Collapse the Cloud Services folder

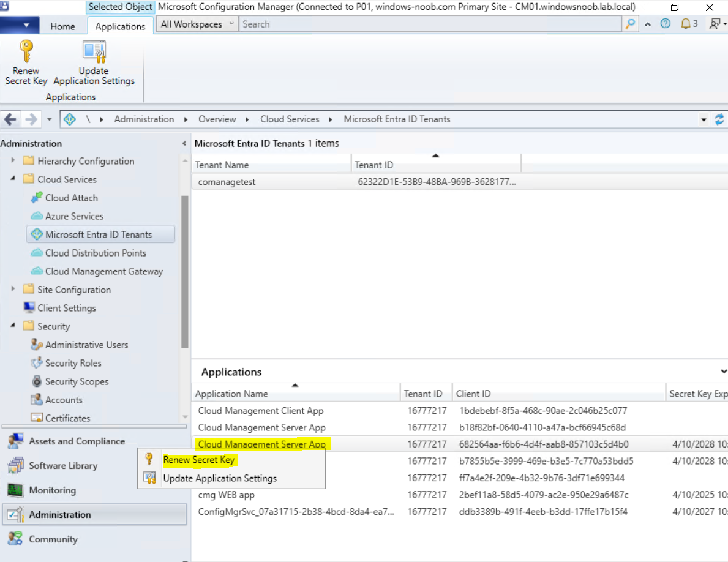point(13,179)
